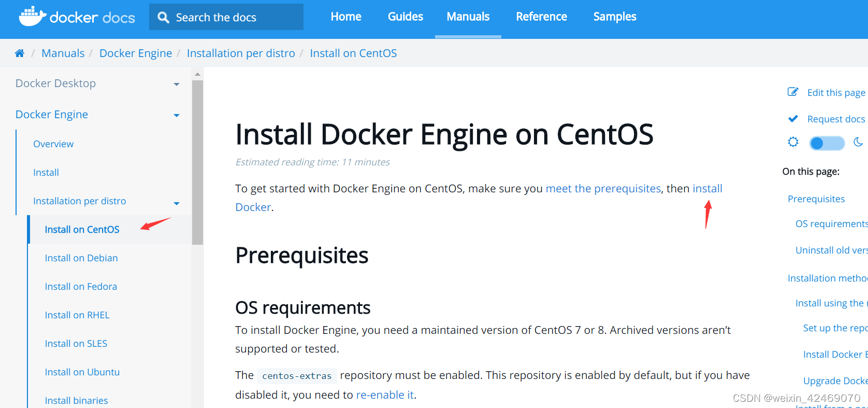Click Request docs link text
The height and width of the screenshot is (408, 868).
click(836, 119)
